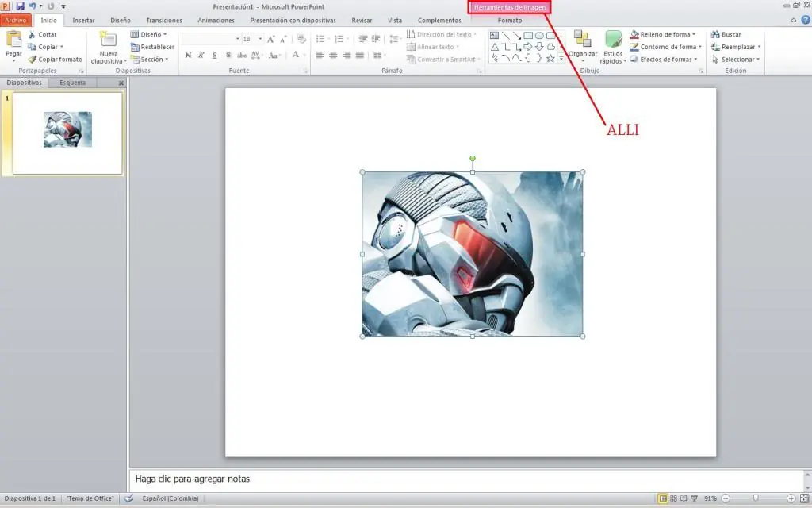This screenshot has width=812, height=508.
Task: Select the isosceles triangle shape
Action: 495,47
